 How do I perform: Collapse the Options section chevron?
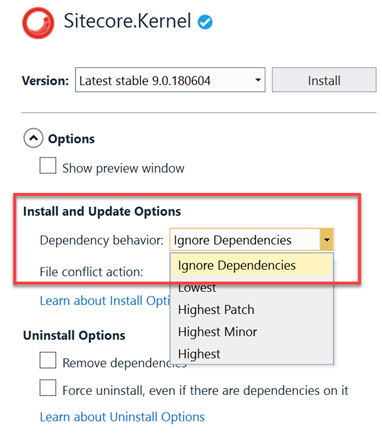[x=33, y=138]
